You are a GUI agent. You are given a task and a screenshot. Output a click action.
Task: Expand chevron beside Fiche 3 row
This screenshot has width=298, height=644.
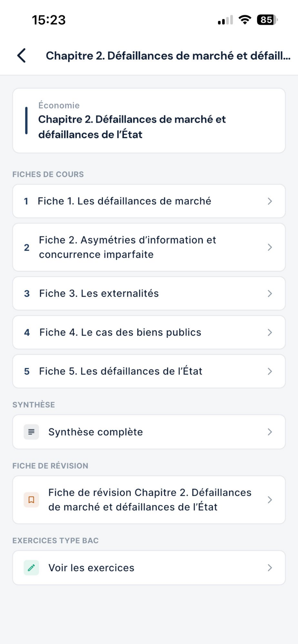click(270, 293)
